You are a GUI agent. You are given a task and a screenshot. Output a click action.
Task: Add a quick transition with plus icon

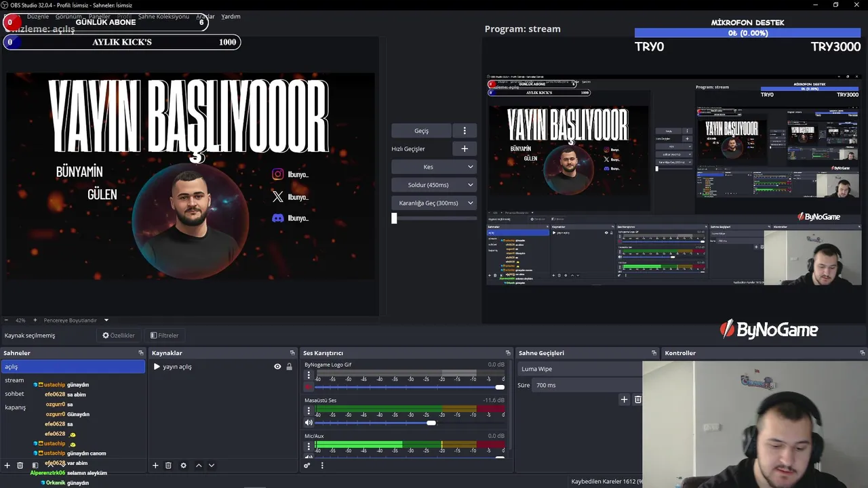coord(465,148)
